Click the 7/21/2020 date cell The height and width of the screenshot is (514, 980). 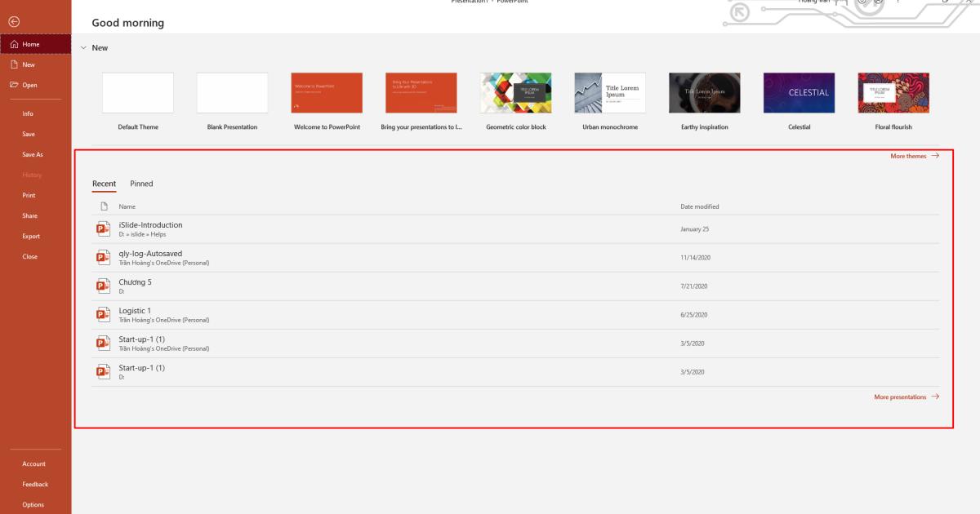(x=694, y=286)
